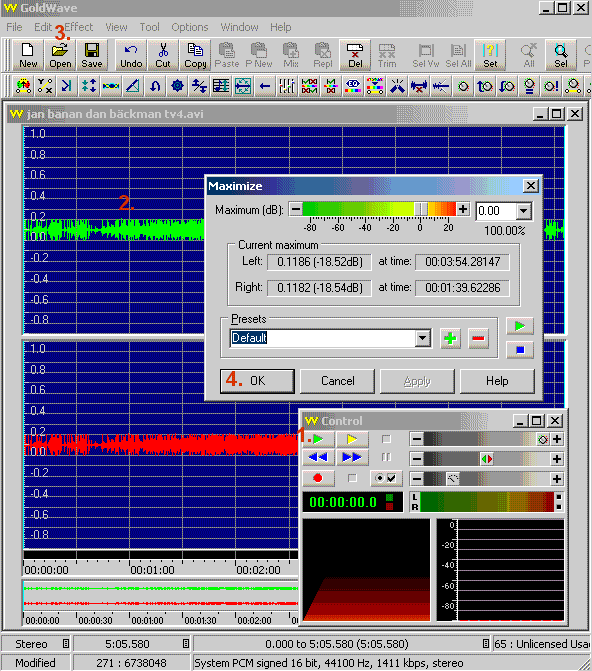
Task: Decrease Maximum dB with the minus button
Action: click(295, 209)
